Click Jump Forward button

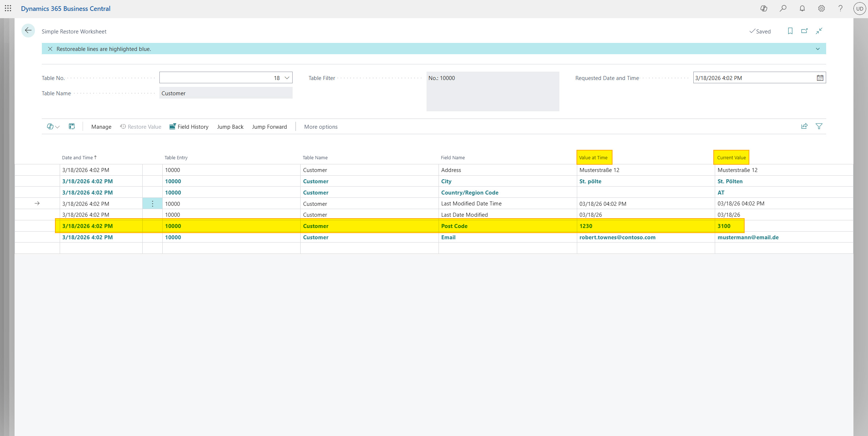pos(269,127)
